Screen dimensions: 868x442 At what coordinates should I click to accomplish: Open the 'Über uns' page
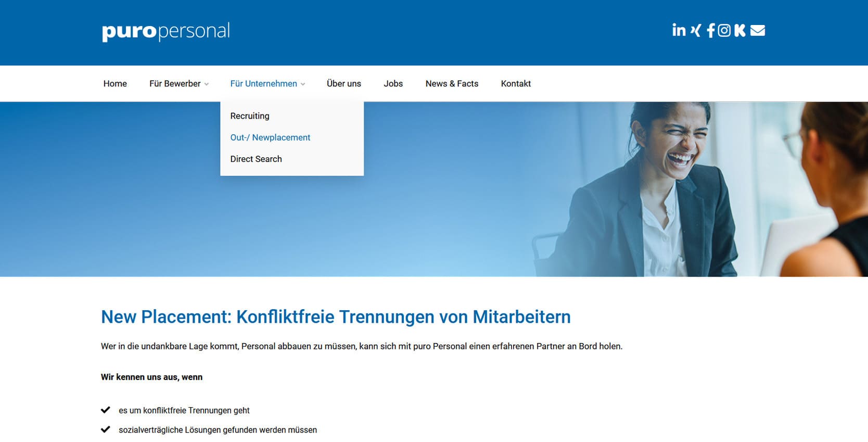tap(343, 83)
